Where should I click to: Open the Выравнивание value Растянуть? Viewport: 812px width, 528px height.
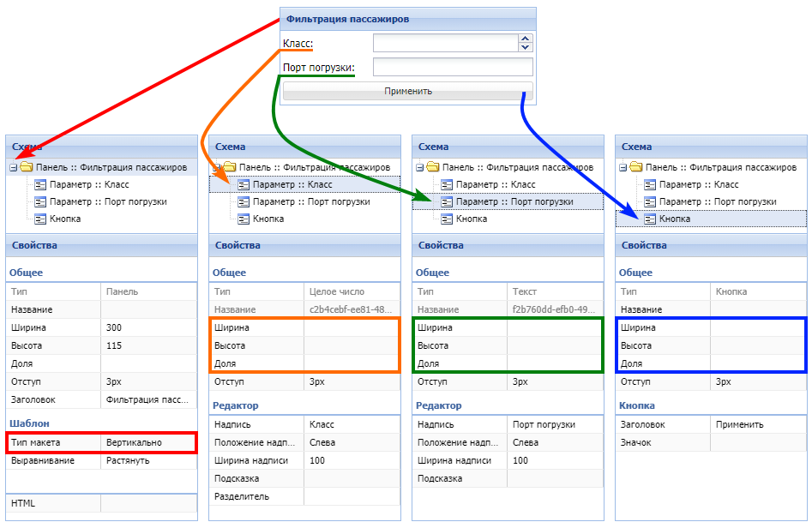pyautogui.click(x=148, y=460)
